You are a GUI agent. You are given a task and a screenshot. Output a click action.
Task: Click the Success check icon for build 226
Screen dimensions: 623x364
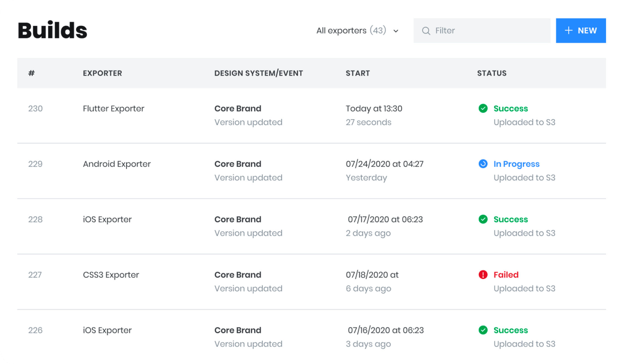coord(483,330)
